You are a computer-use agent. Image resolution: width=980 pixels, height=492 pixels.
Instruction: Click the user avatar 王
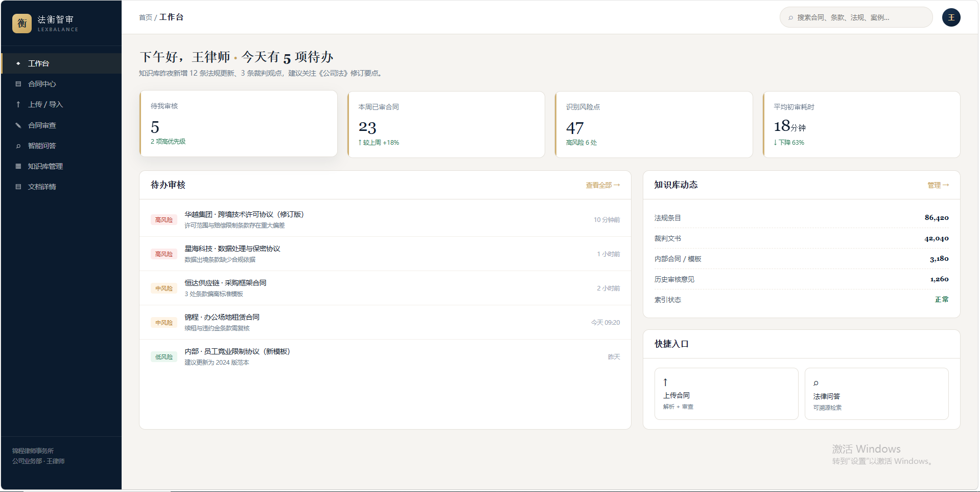951,17
